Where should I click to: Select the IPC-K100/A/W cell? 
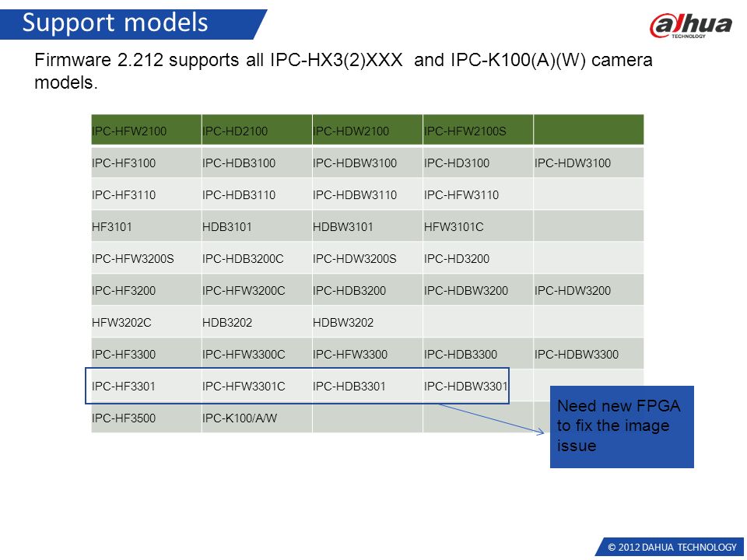(257, 418)
